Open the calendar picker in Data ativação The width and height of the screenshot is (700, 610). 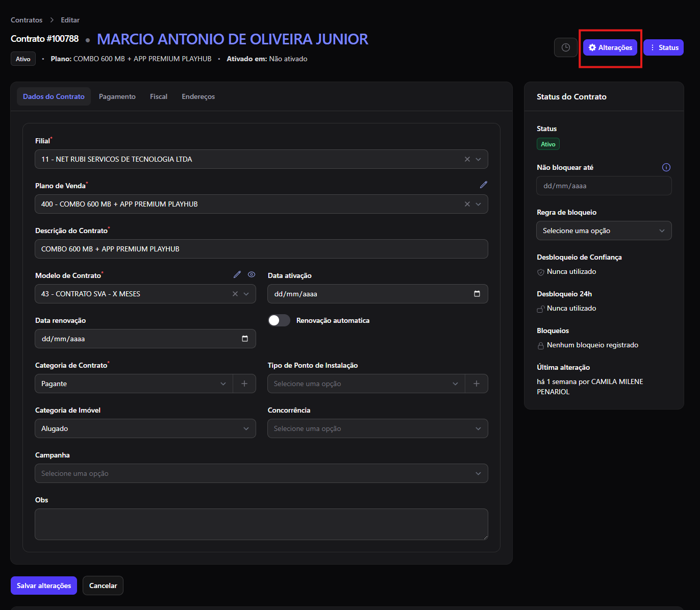(477, 294)
